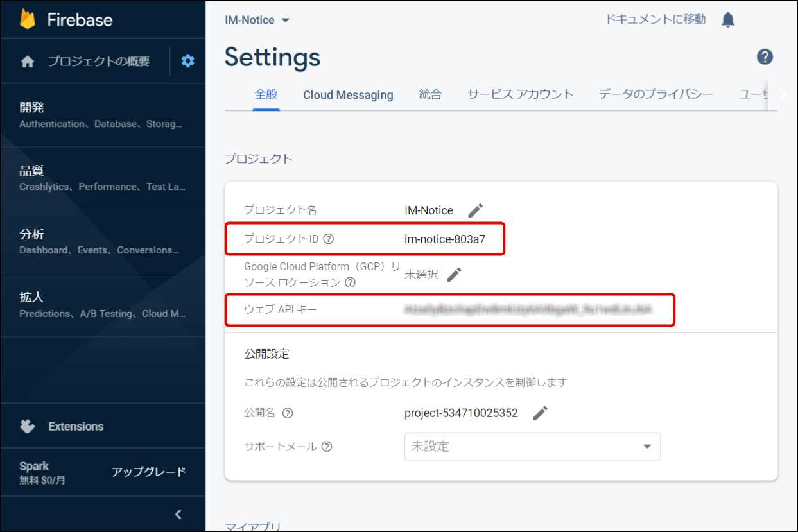Click the プロジェクト section heading
Image resolution: width=798 pixels, height=532 pixels.
point(259,159)
